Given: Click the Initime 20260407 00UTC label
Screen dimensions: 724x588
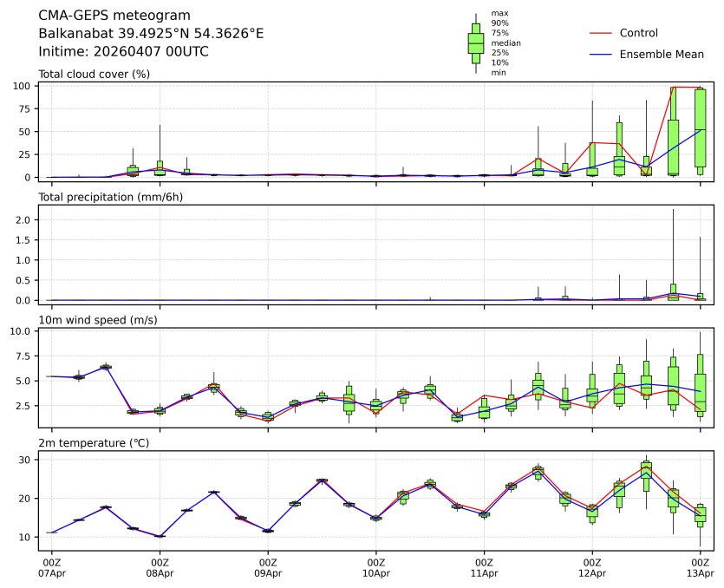Looking at the screenshot, I should pyautogui.click(x=124, y=52).
